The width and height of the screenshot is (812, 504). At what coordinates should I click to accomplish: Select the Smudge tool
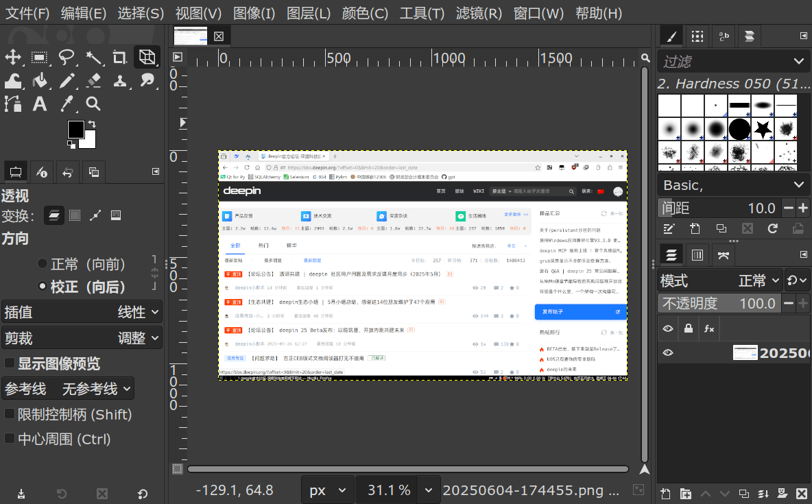147,80
